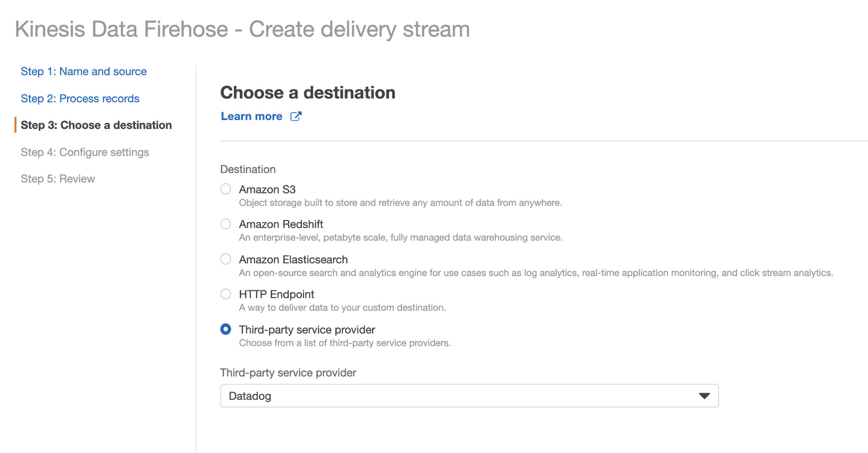Viewport: 868px width, 453px height.
Task: Click the Datadog text in the selector
Action: [x=250, y=396]
